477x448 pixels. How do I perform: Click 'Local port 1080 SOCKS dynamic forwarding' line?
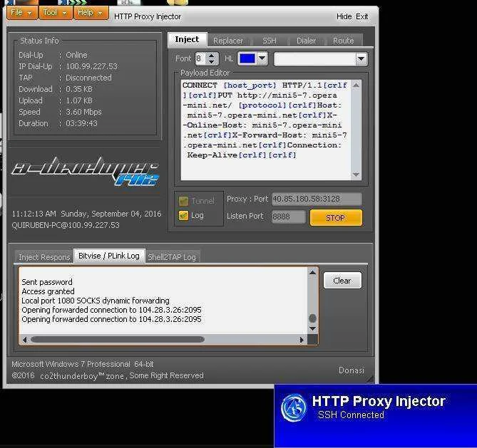[x=96, y=301]
